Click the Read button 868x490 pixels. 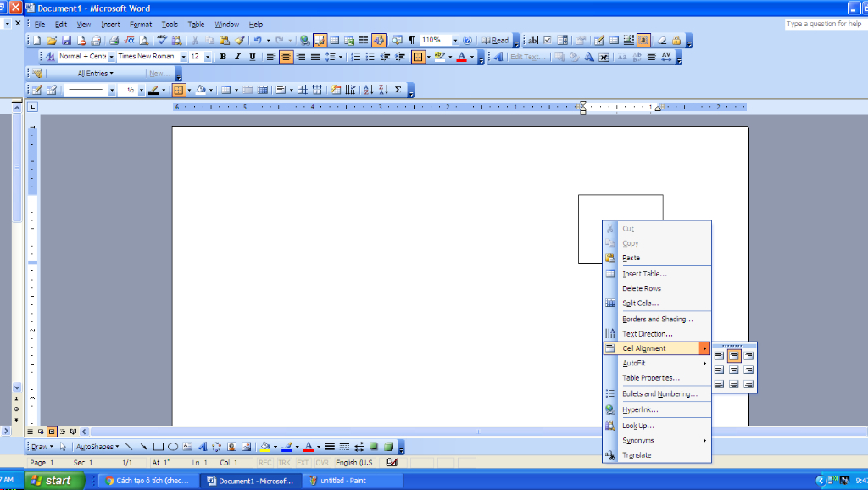495,41
